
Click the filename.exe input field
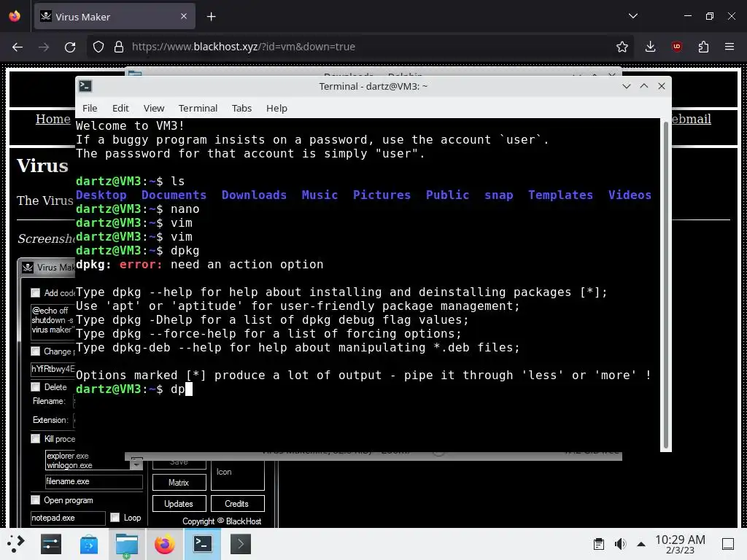pos(94,481)
